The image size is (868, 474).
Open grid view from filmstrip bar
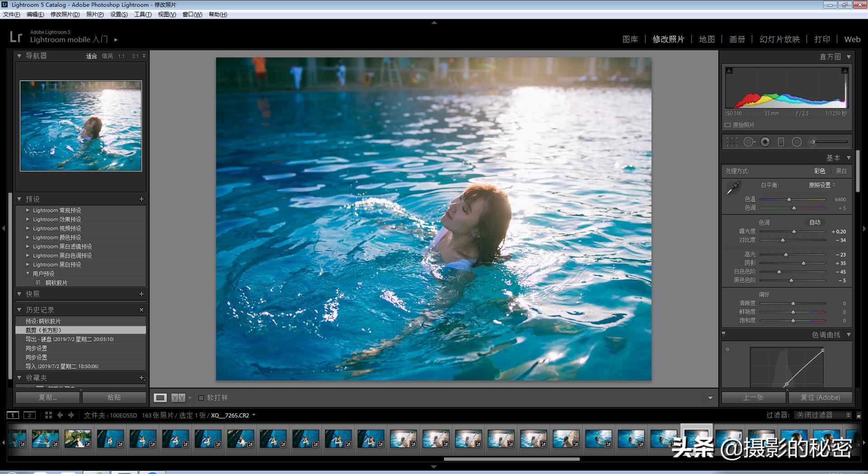click(x=48, y=415)
